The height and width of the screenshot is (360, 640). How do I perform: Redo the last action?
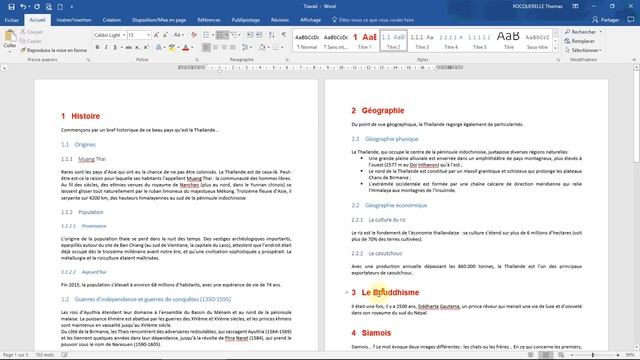pos(37,7)
